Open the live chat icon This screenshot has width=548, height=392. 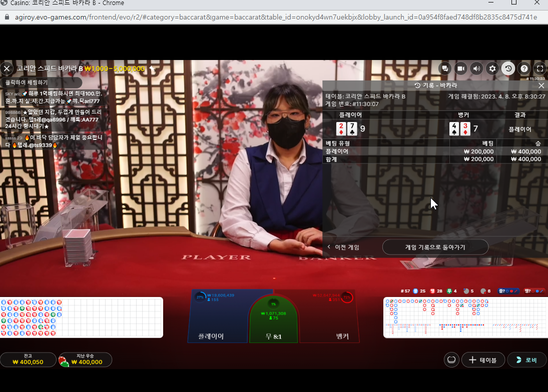coord(445,68)
